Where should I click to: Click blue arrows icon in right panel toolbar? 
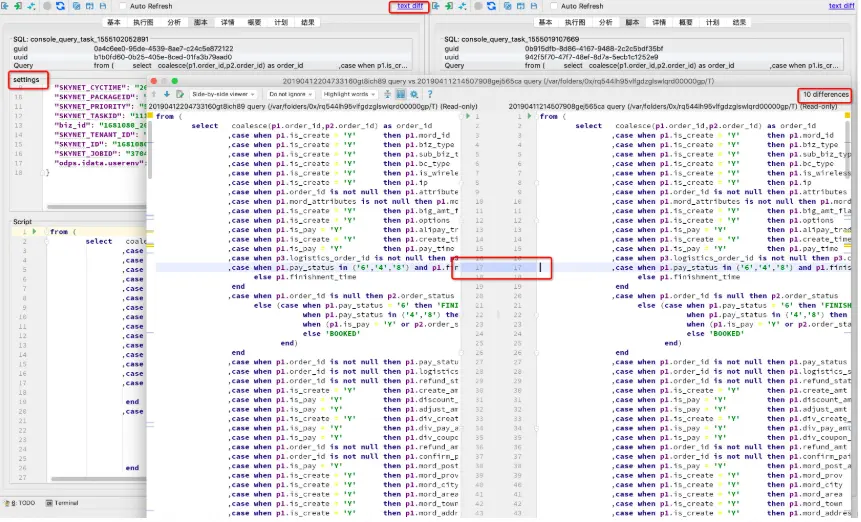tap(462, 6)
